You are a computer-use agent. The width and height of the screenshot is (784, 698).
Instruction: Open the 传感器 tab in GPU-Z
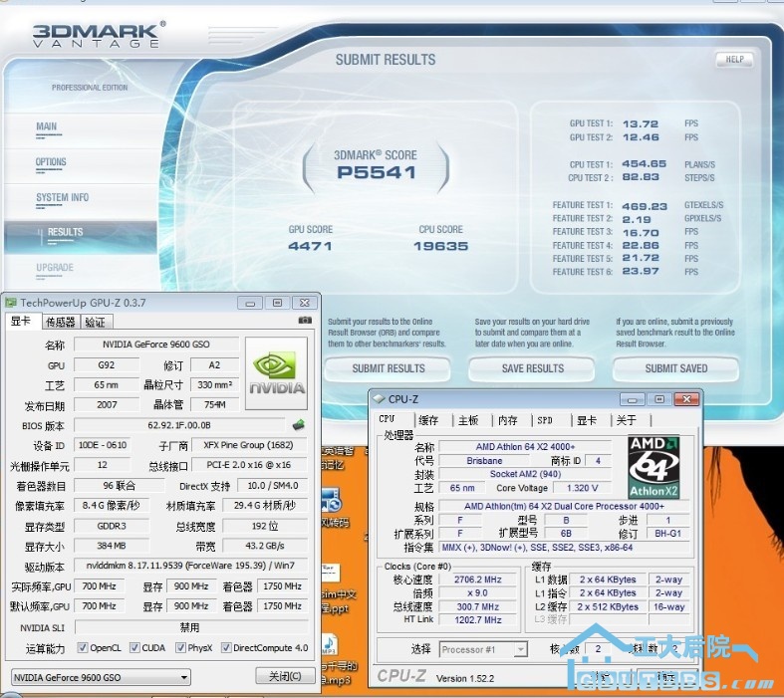(x=60, y=322)
